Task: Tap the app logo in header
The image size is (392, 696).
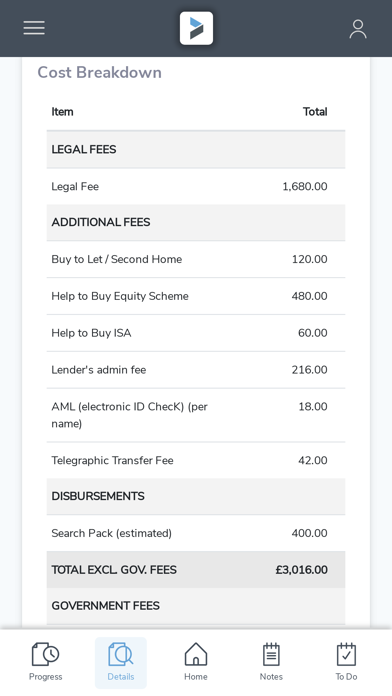Action: click(196, 28)
